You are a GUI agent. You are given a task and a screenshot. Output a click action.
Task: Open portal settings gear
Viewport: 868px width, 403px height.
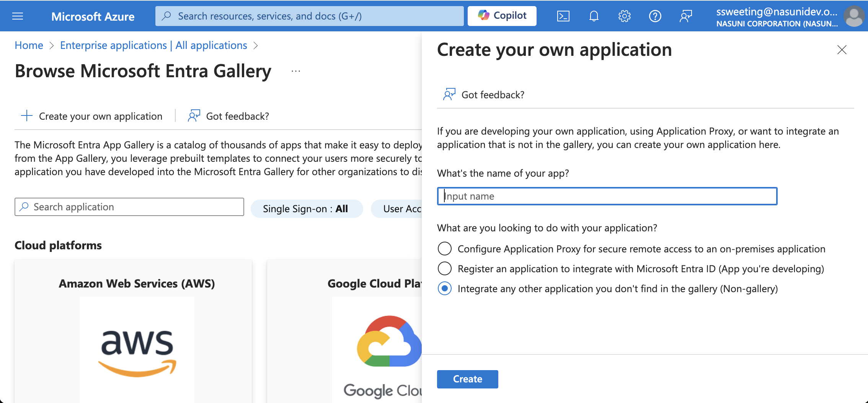pyautogui.click(x=624, y=16)
